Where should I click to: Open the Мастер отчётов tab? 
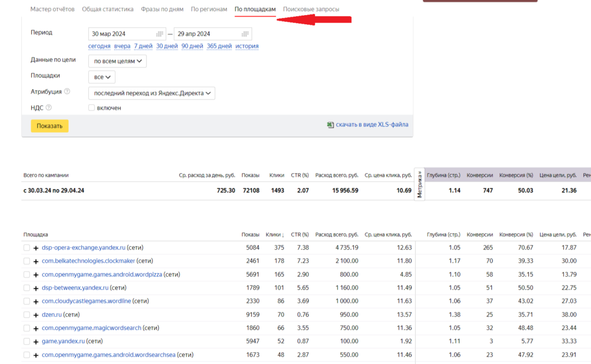[x=53, y=9]
